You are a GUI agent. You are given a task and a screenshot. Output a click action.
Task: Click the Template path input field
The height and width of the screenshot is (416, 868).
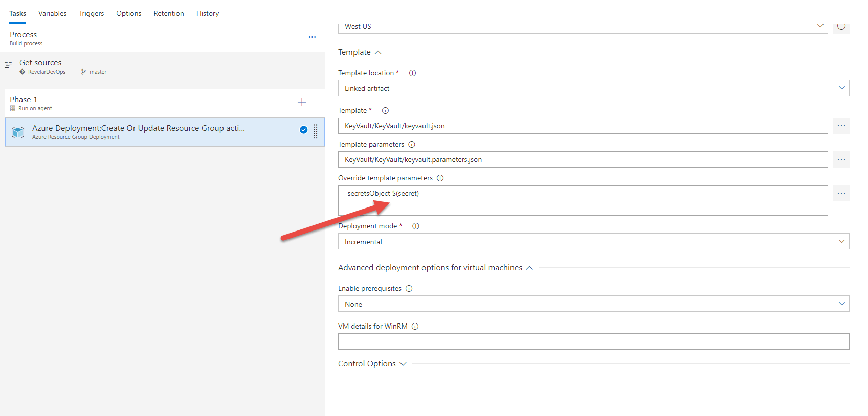tap(583, 126)
